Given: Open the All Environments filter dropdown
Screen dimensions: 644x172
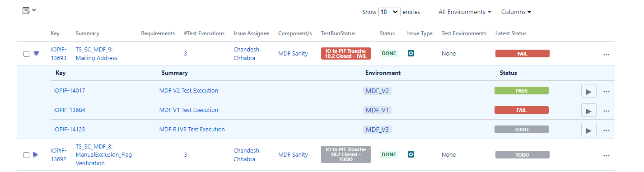Looking at the screenshot, I should click(465, 12).
